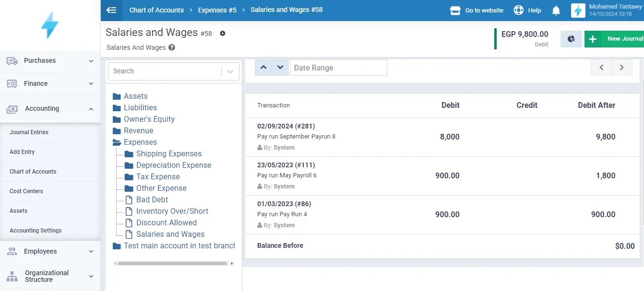Select the Purchases sidebar icon
644x291 pixels.
(x=12, y=60)
